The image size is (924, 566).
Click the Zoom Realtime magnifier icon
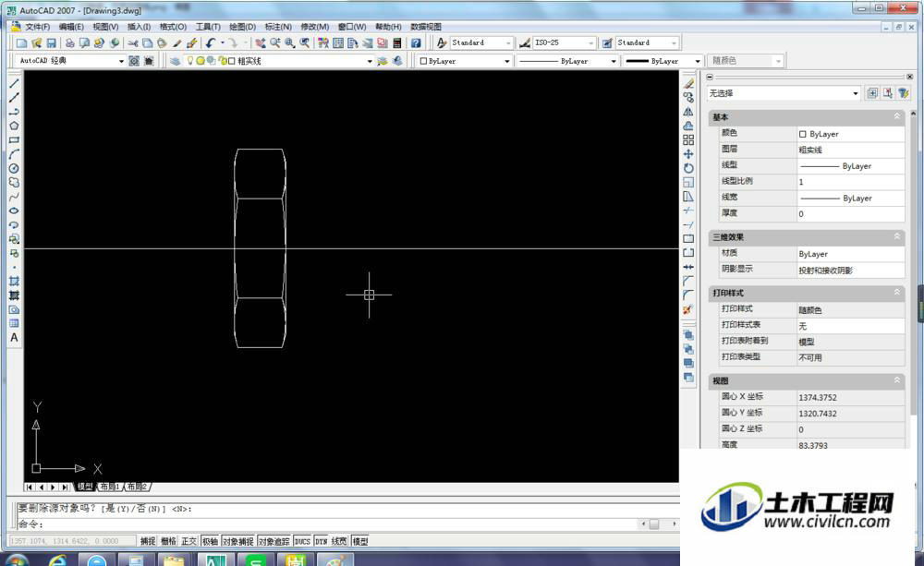pyautogui.click(x=275, y=43)
